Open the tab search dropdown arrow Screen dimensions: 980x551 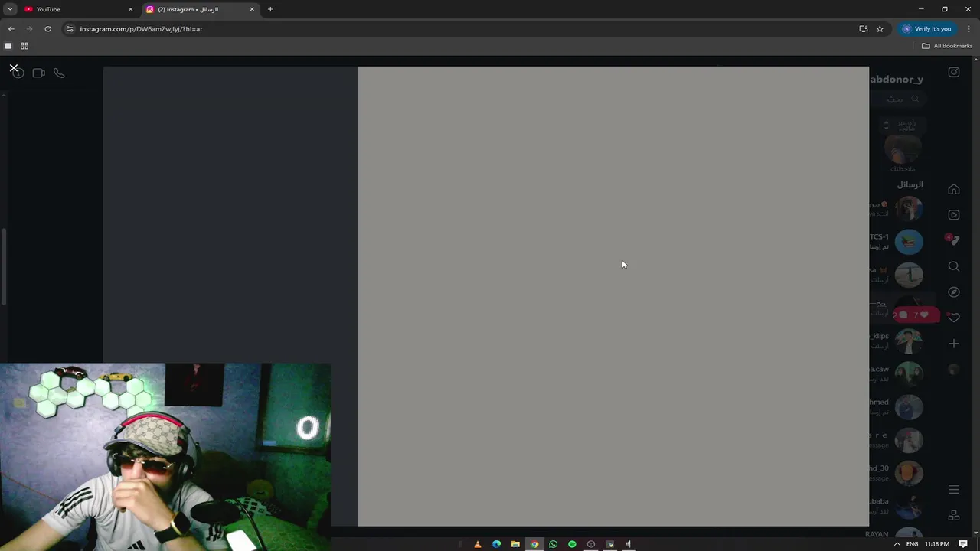[x=10, y=9]
